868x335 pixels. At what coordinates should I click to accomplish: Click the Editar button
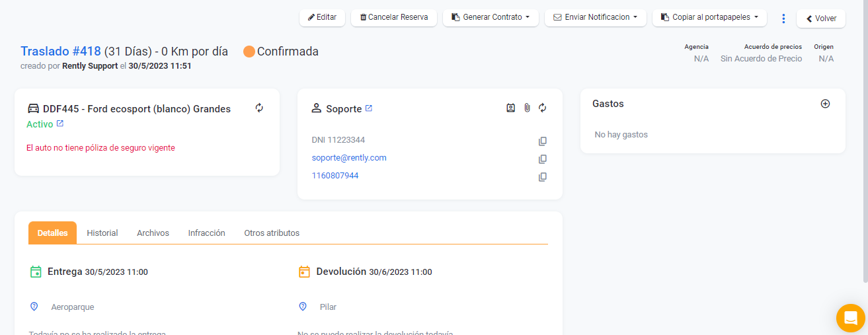tap(322, 17)
